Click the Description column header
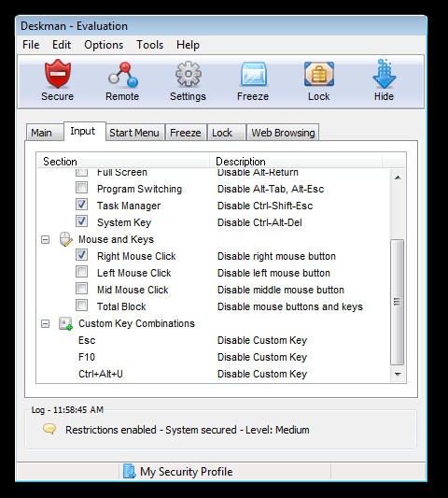Image resolution: width=448 pixels, height=498 pixels. tap(296, 162)
